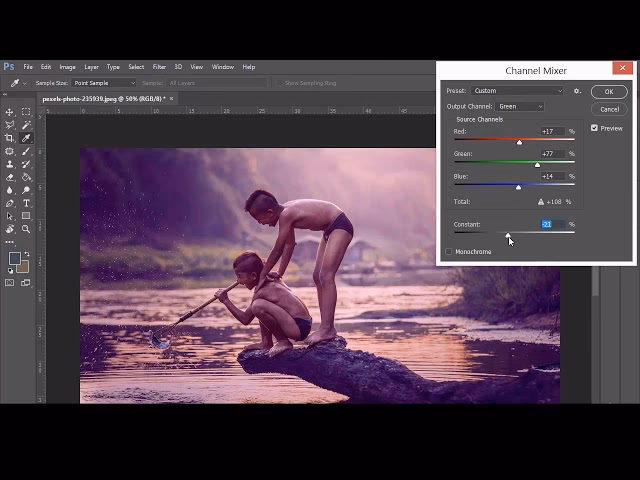
Task: Select the Clone Stamp tool
Action: tap(9, 164)
